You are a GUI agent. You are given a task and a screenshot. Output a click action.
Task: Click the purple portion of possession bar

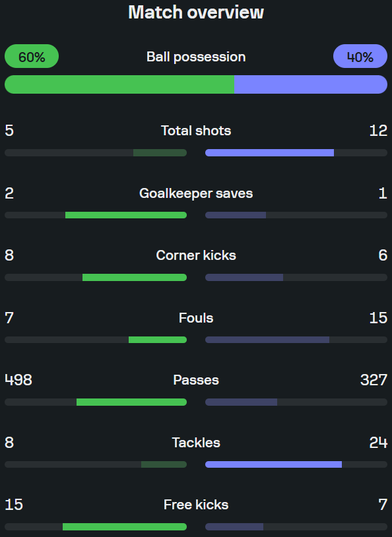(x=311, y=84)
